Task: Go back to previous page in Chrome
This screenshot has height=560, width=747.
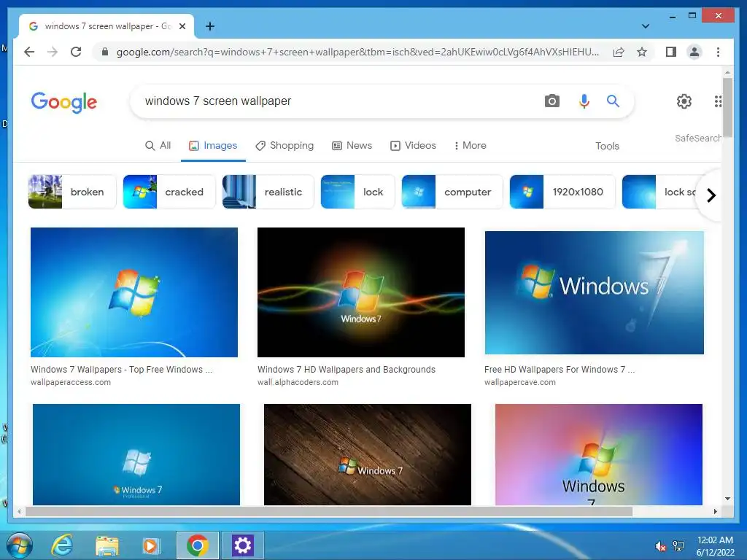Action: (x=29, y=52)
